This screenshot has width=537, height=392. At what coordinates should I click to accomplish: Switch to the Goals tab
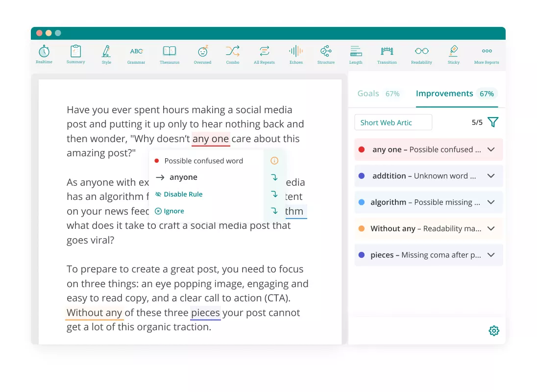[x=378, y=94]
